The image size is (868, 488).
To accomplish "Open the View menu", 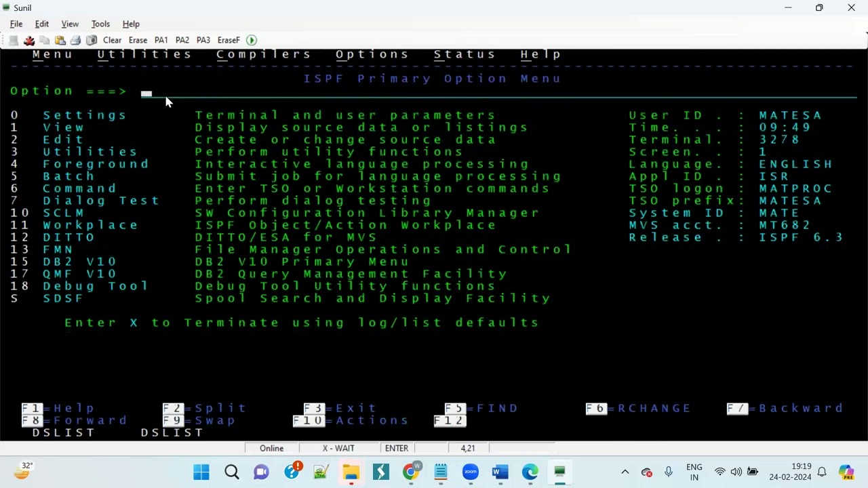I will tap(70, 24).
